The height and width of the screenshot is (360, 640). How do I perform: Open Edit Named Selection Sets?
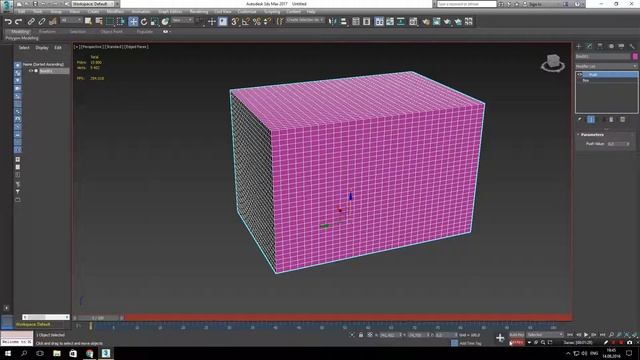point(280,22)
